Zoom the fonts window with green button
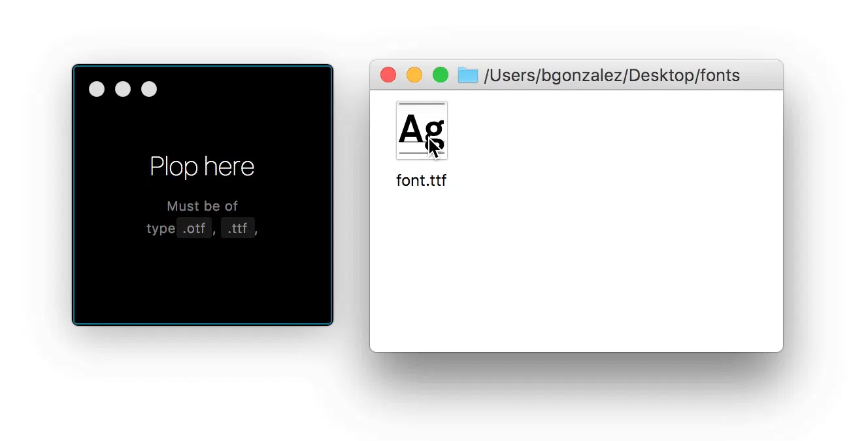This screenshot has width=868, height=441. [x=441, y=75]
